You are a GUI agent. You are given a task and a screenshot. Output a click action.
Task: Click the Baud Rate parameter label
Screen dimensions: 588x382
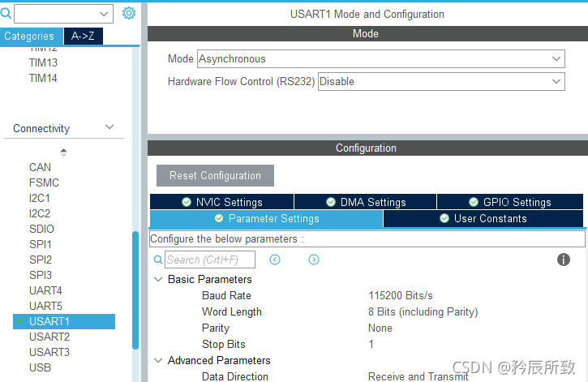(226, 295)
